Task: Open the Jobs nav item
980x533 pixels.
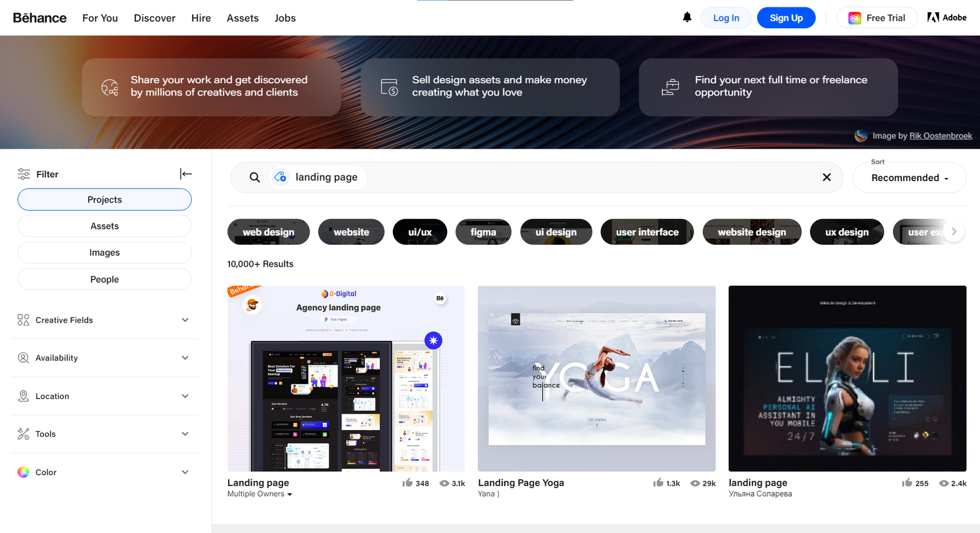Action: (x=285, y=18)
